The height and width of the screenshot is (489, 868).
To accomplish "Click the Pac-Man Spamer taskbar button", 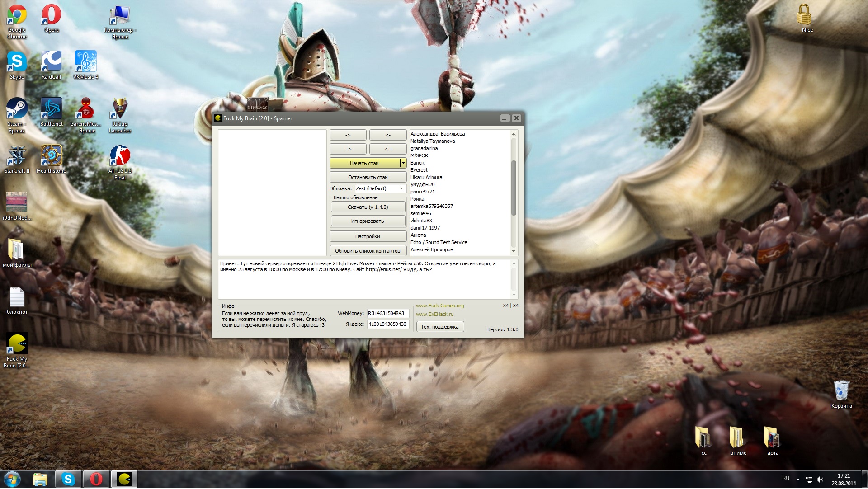I will [124, 479].
